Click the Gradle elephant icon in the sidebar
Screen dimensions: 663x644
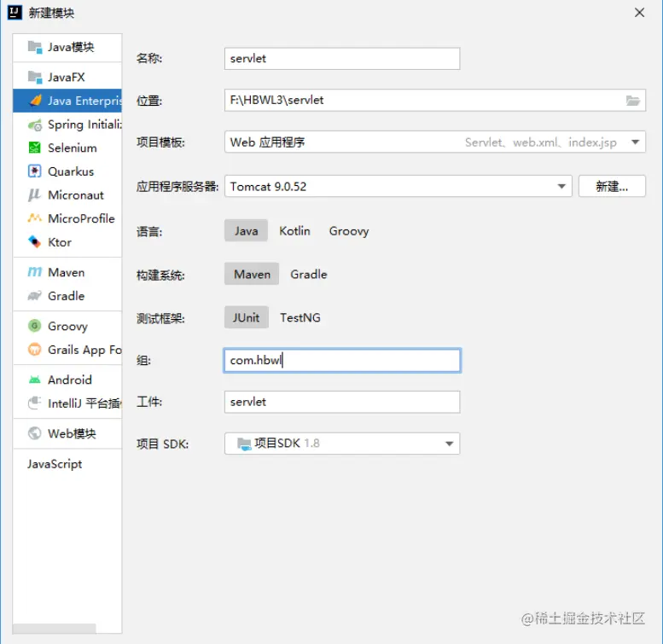pos(35,296)
